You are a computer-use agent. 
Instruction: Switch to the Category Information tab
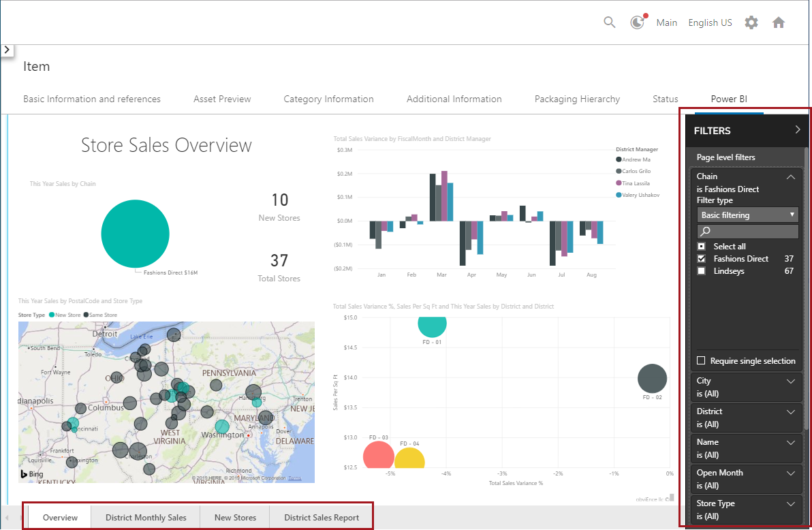[x=328, y=99]
